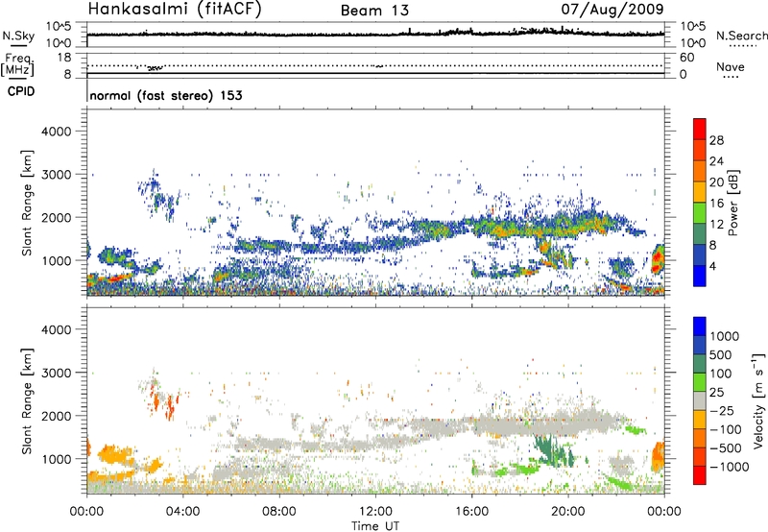Select 'normal (fast stereo) 153' text
This screenshot has width=768, height=532.
coord(166,95)
